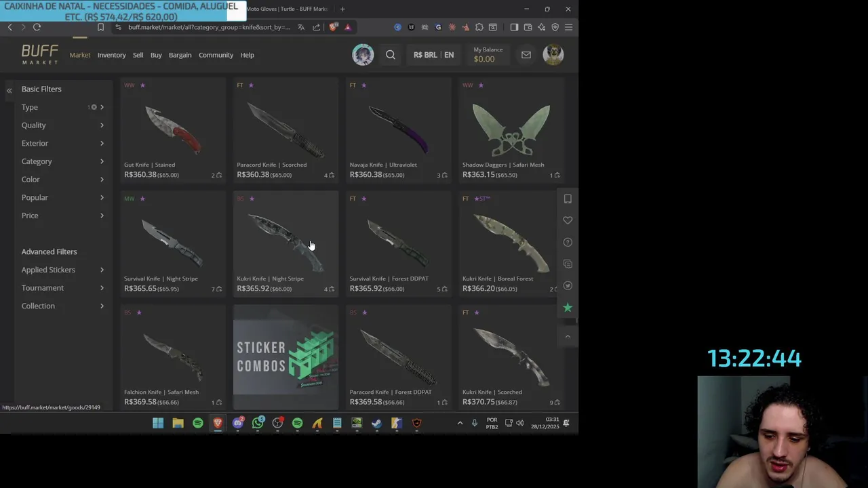The width and height of the screenshot is (868, 488).
Task: Open the Market nav tab
Action: point(80,55)
